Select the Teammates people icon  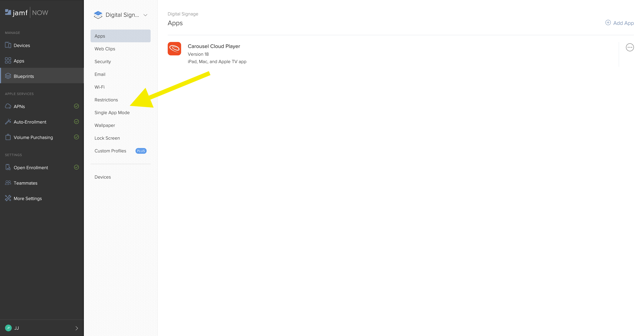[8, 183]
